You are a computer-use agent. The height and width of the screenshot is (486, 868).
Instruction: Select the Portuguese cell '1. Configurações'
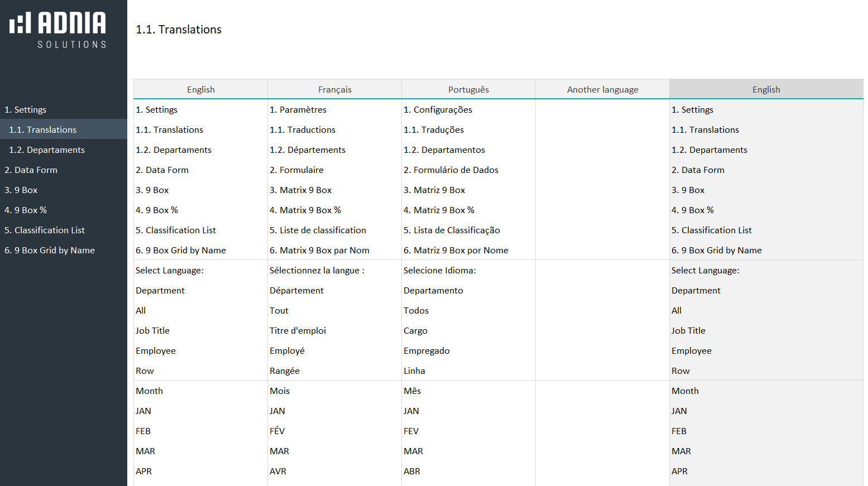pyautogui.click(x=438, y=110)
